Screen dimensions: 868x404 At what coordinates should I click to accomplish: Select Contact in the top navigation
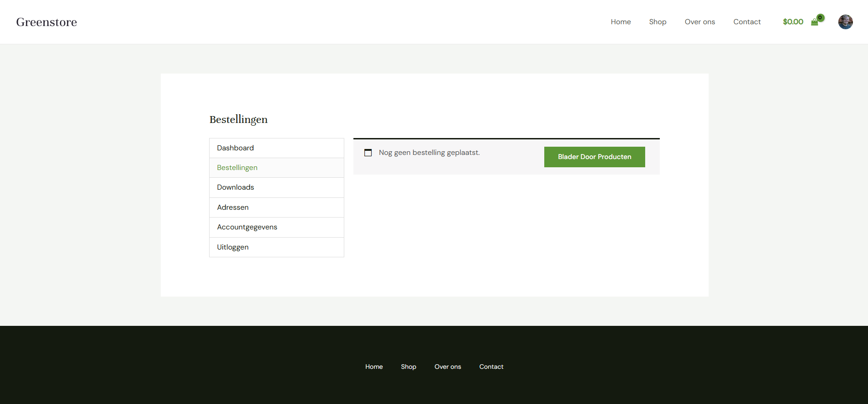click(x=747, y=22)
